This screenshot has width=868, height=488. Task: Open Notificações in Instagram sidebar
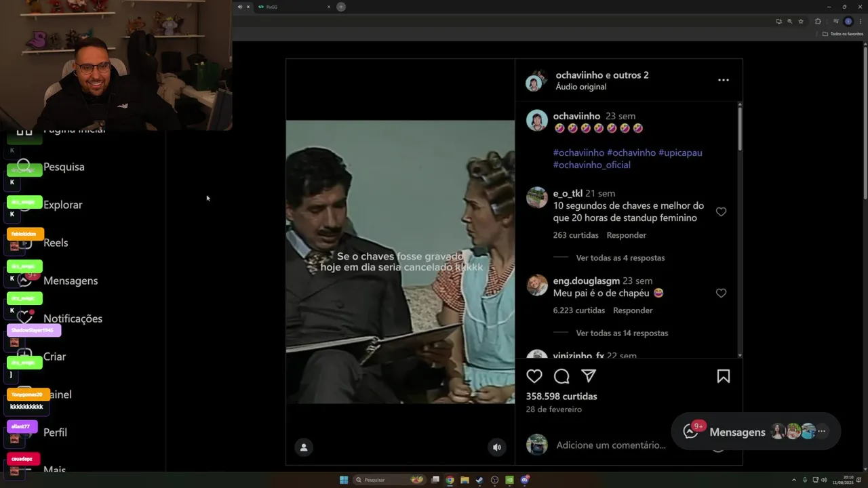click(x=73, y=319)
